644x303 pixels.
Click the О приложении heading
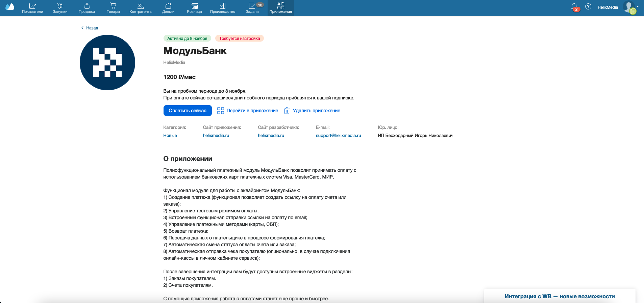click(188, 159)
